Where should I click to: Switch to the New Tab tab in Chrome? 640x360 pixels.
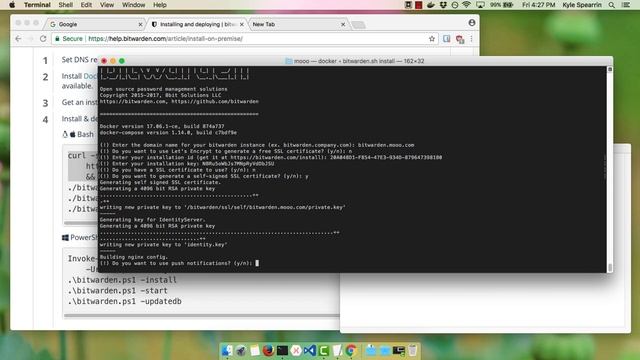pyautogui.click(x=298, y=24)
